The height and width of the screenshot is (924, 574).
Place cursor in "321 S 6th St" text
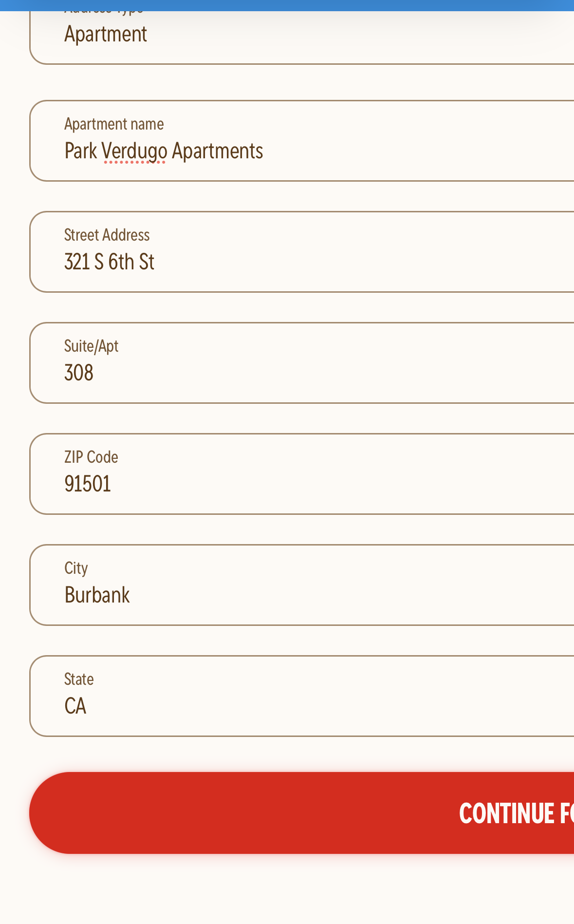[109, 262]
